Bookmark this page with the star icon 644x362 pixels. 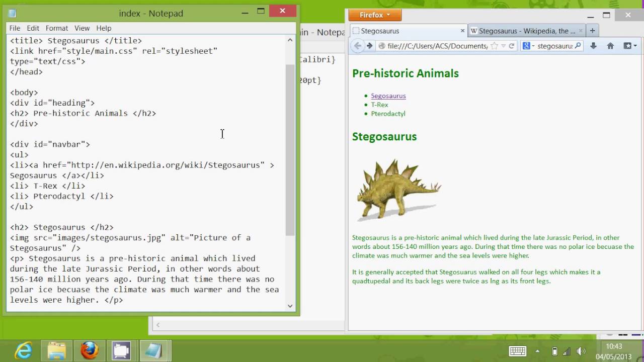(494, 46)
